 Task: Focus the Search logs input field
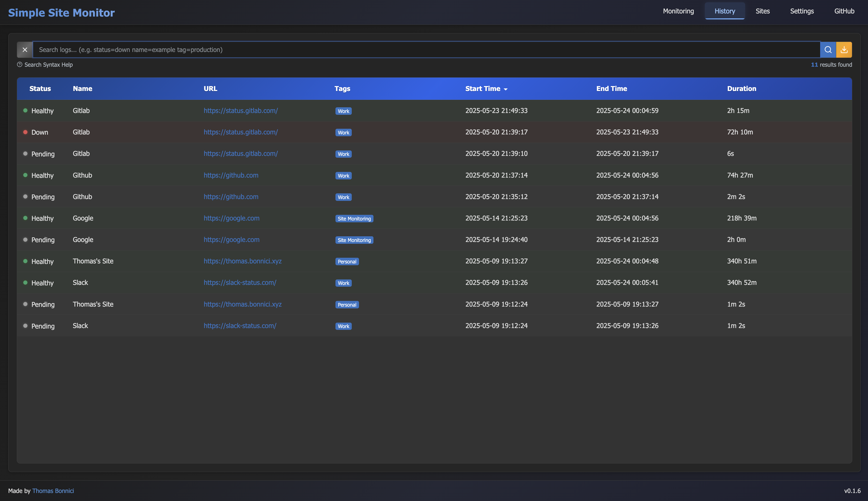(426, 50)
